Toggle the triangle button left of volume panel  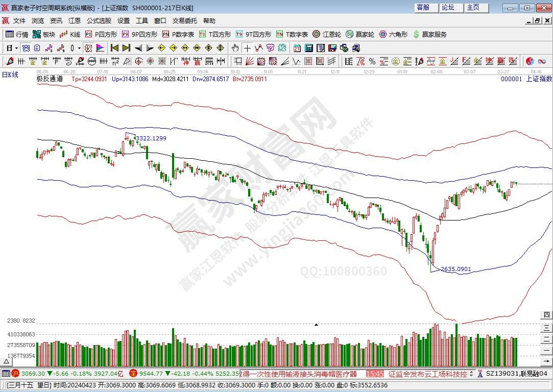pyautogui.click(x=317, y=324)
